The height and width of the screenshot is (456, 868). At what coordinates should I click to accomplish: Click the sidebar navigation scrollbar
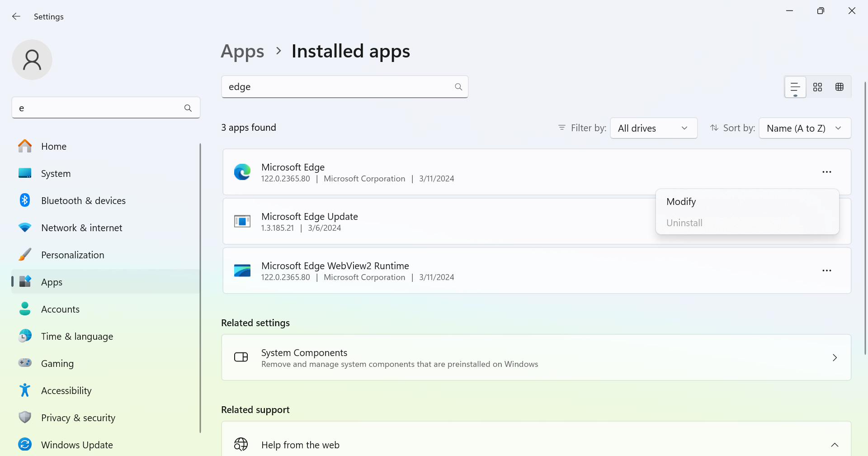coord(200,288)
